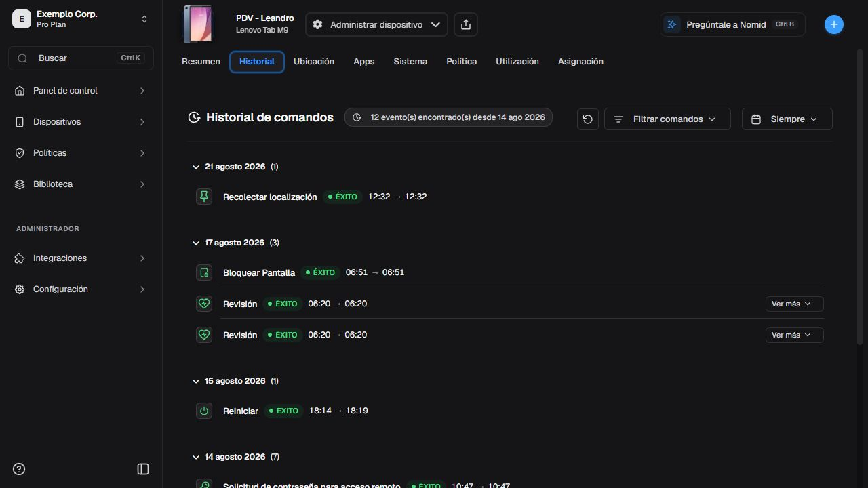868x488 pixels.
Task: Click the Buscar search field
Action: (81, 58)
